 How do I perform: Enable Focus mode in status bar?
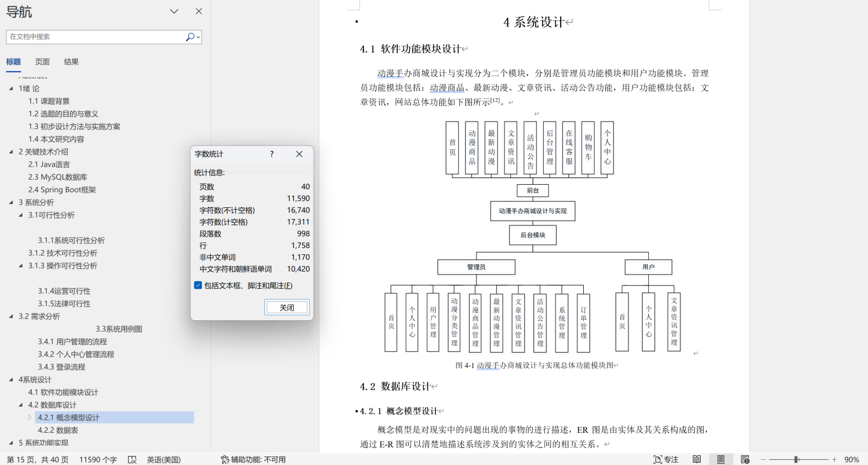coord(666,459)
